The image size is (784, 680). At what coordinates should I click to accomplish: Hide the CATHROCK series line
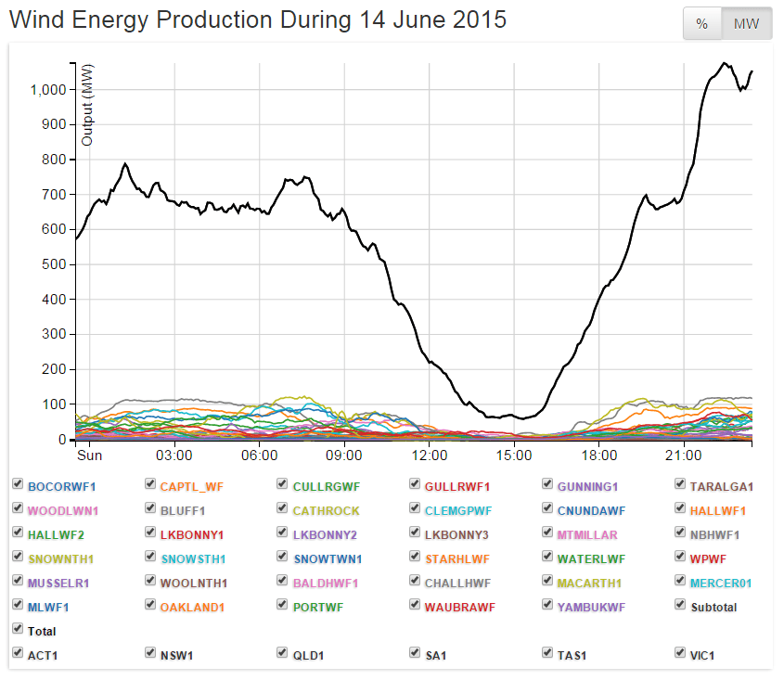pyautogui.click(x=283, y=509)
